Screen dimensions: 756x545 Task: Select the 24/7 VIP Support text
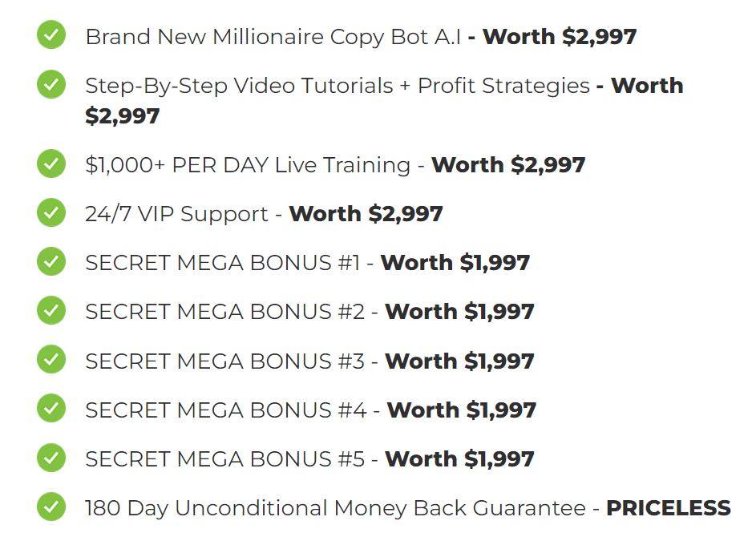point(176,214)
